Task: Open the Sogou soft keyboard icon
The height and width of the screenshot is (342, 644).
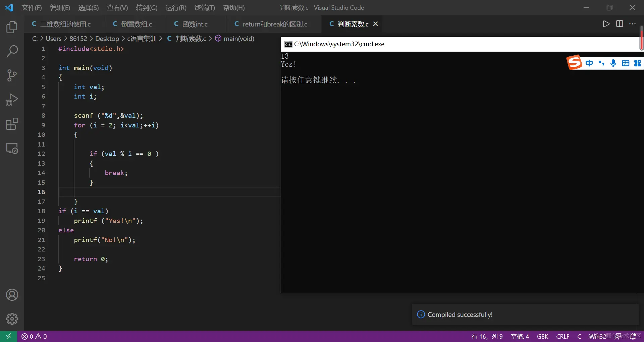Action: (x=626, y=63)
